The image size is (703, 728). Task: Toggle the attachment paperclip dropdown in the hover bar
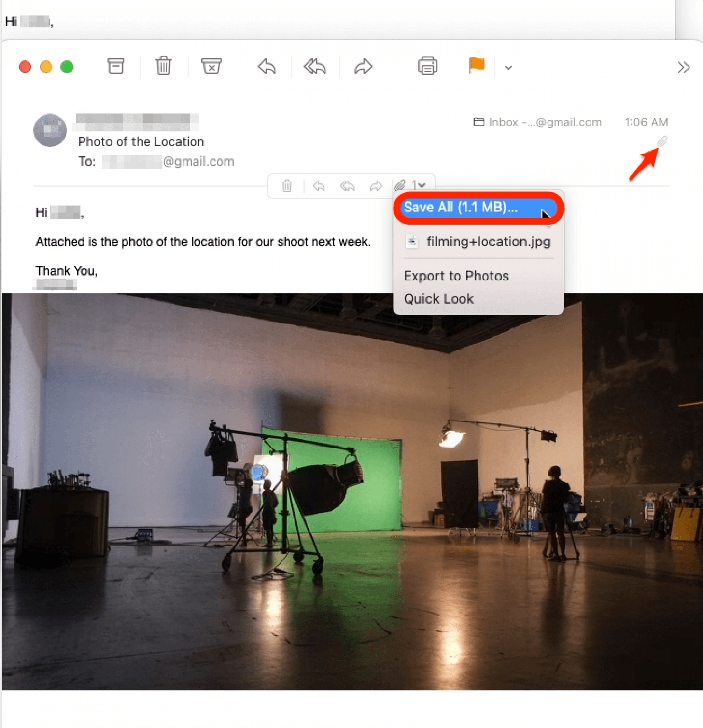pos(410,185)
